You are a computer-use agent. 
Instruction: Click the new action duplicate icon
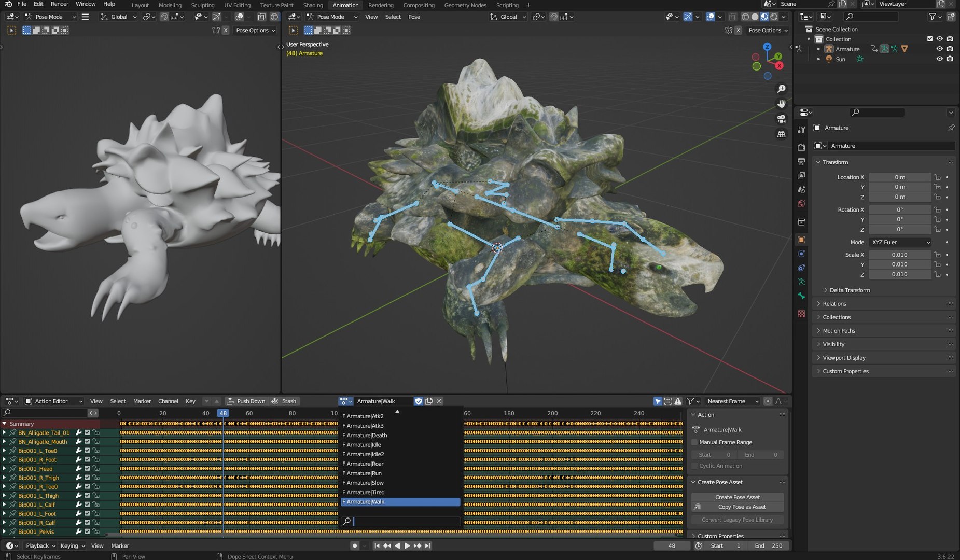[x=429, y=401]
